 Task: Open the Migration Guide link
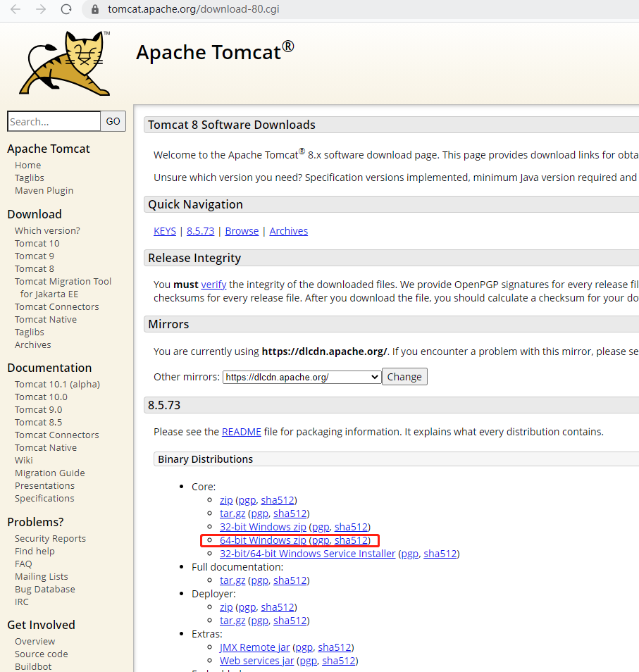50,473
